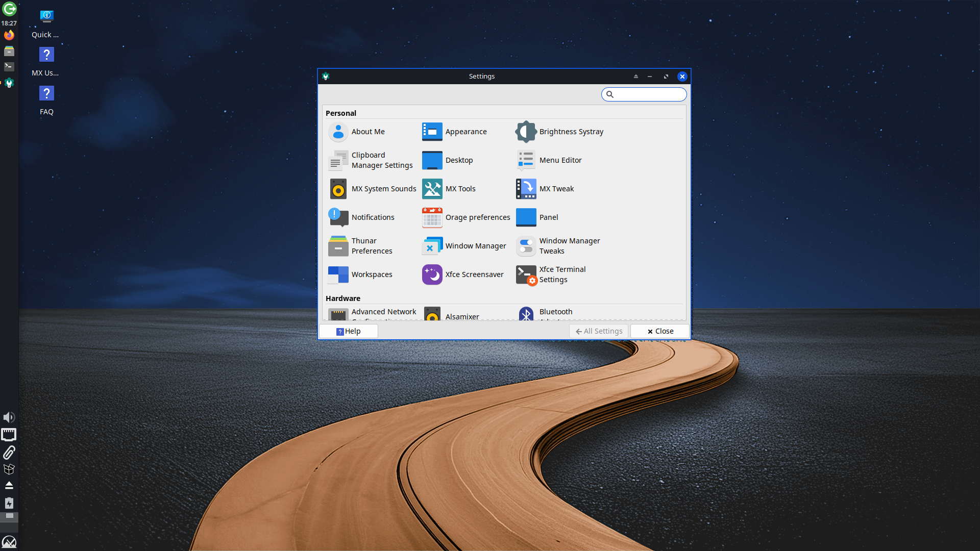This screenshot has height=551, width=980.
Task: Click the network icon in panel
Action: click(9, 435)
